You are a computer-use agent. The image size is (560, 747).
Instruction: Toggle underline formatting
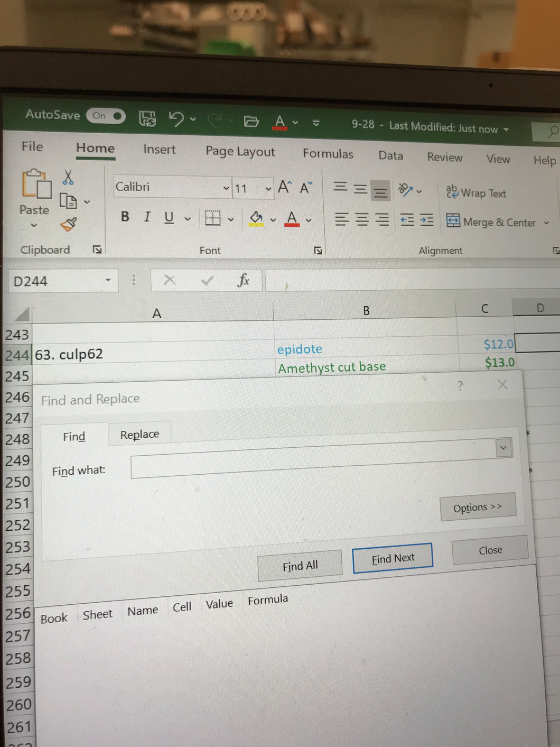[169, 217]
